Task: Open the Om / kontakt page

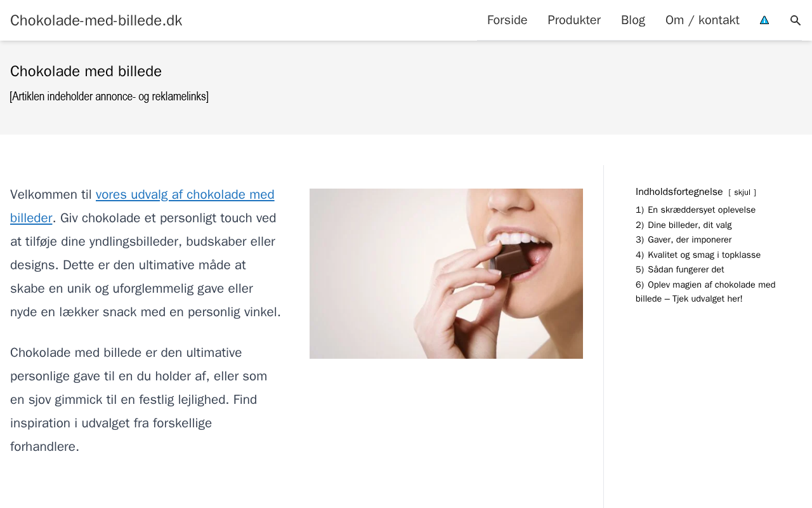Action: pos(702,20)
